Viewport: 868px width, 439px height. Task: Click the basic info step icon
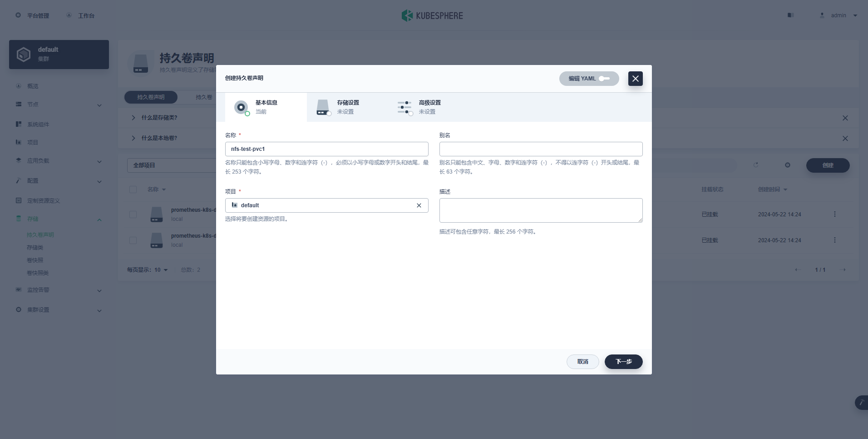click(242, 108)
